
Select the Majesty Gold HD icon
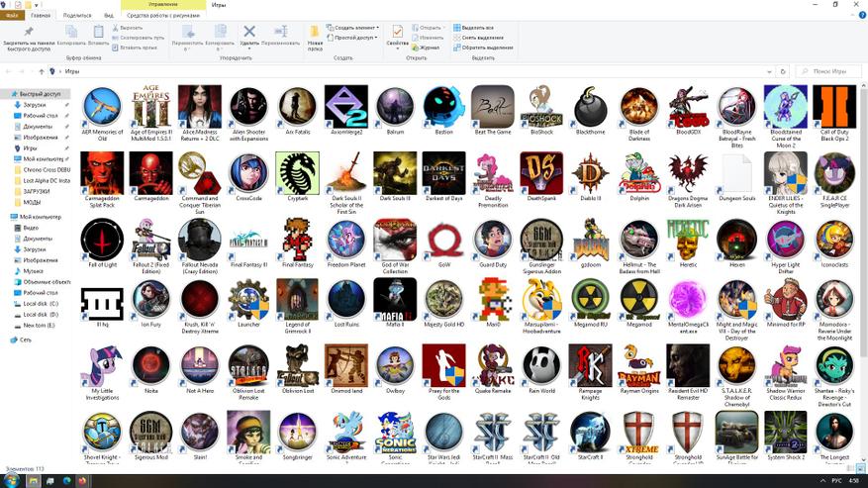coord(444,299)
